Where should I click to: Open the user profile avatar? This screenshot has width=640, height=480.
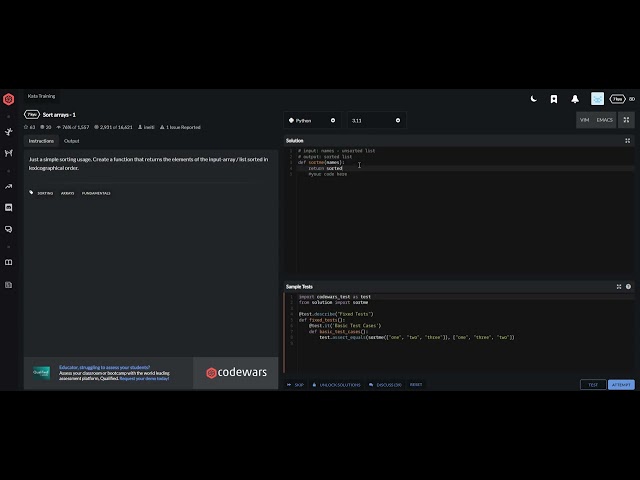click(x=597, y=99)
